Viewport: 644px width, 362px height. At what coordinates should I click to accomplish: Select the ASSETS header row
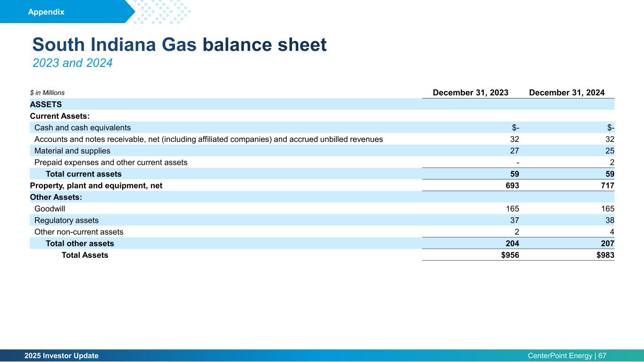coord(322,104)
